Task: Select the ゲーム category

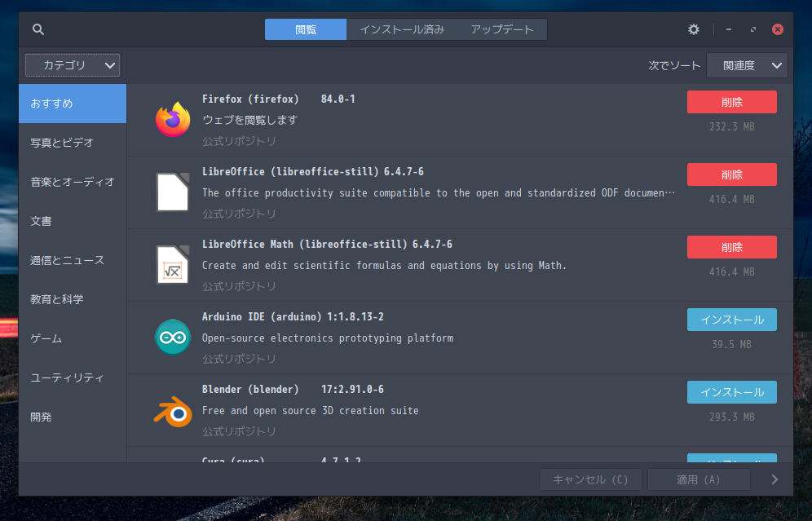Action: [x=73, y=338]
